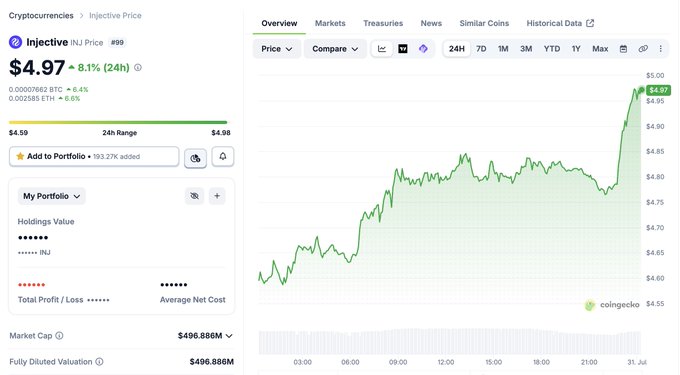Open the calendar date range picker
This screenshot has height=375, width=680.
[x=623, y=49]
